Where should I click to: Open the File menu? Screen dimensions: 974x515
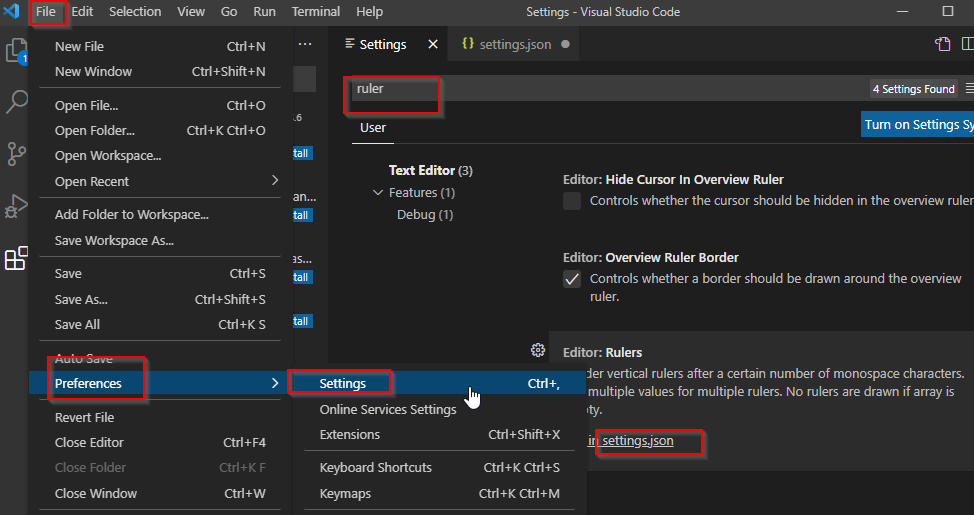46,11
